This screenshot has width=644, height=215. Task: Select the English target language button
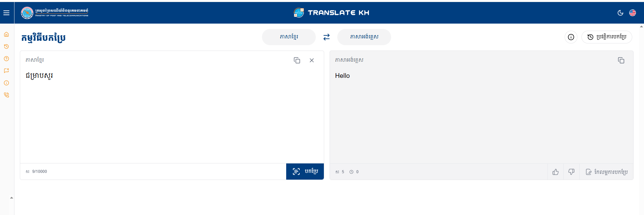pos(364,37)
